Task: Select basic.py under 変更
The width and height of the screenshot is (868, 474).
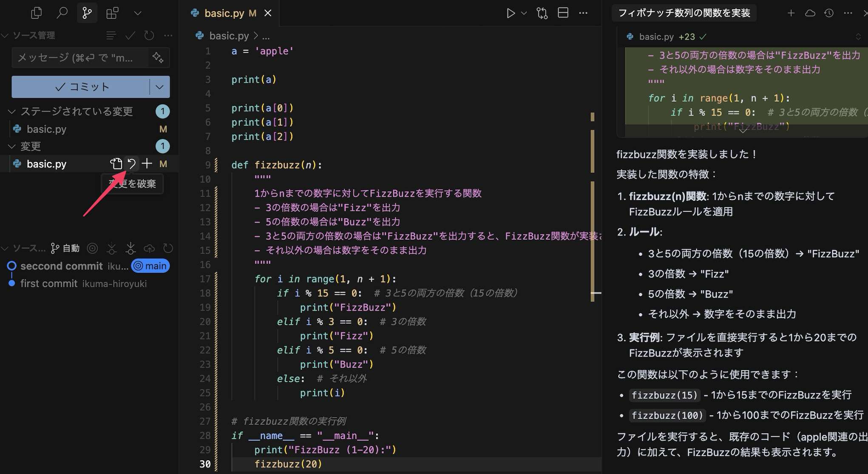Action: (x=46, y=164)
